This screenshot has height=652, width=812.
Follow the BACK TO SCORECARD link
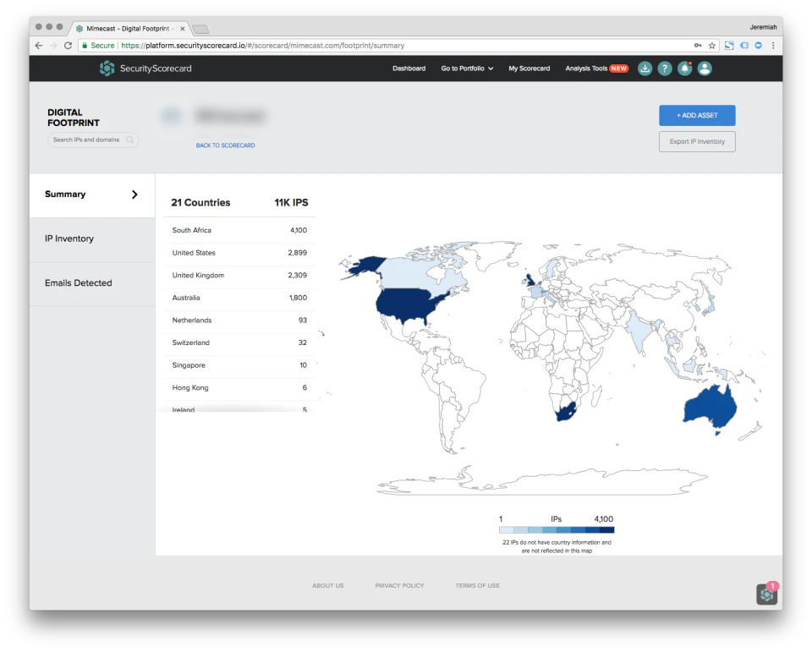point(225,145)
